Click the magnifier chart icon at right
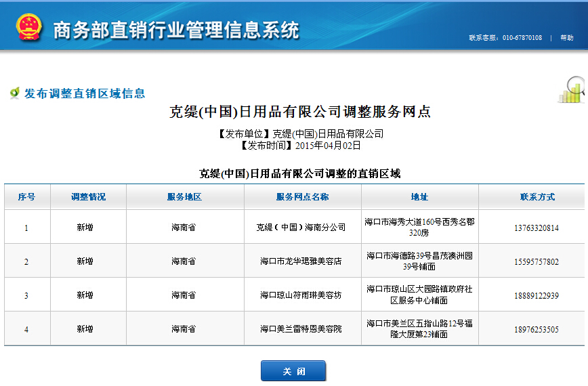Image resolution: width=588 pixels, height=386 pixels. (x=573, y=91)
